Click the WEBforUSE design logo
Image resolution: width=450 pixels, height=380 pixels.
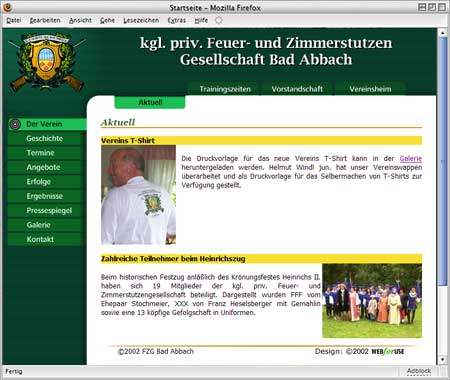(x=388, y=351)
